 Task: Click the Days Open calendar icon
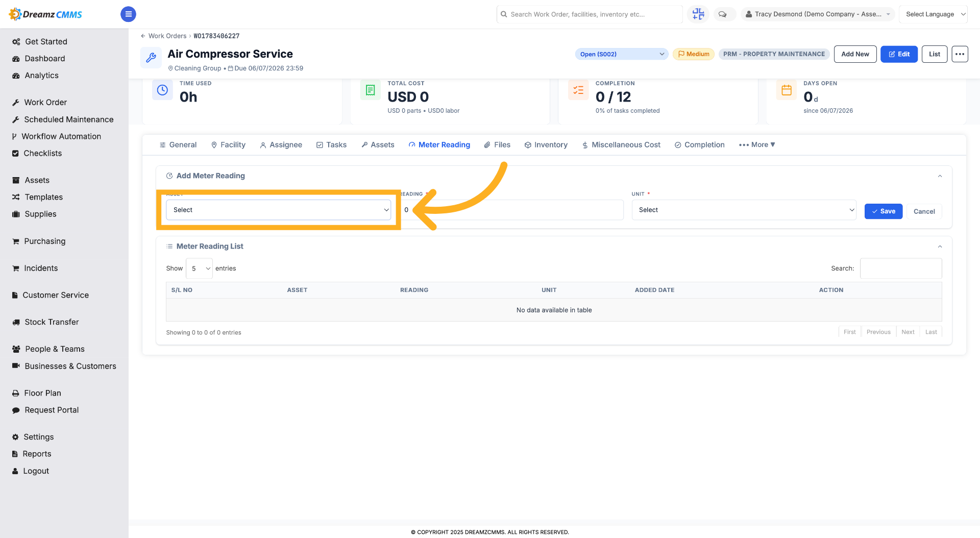coord(787,90)
